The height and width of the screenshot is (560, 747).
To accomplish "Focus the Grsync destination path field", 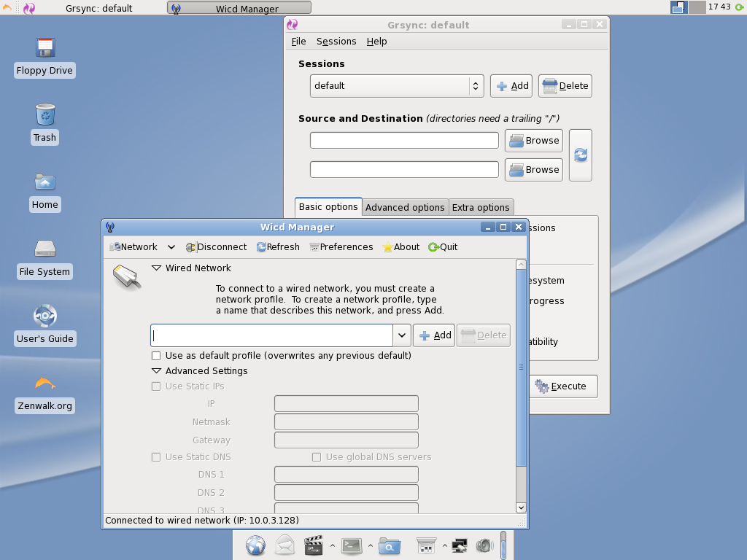I will 404,169.
